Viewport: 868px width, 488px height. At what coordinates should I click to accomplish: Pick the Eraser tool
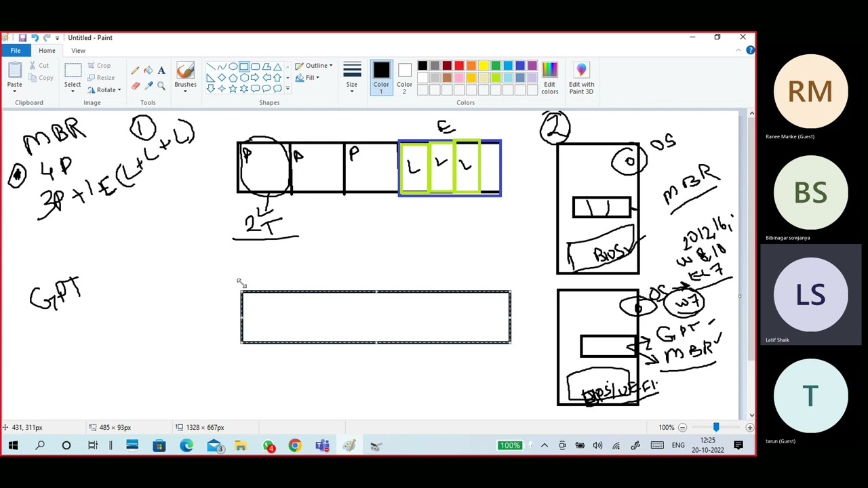pos(135,85)
